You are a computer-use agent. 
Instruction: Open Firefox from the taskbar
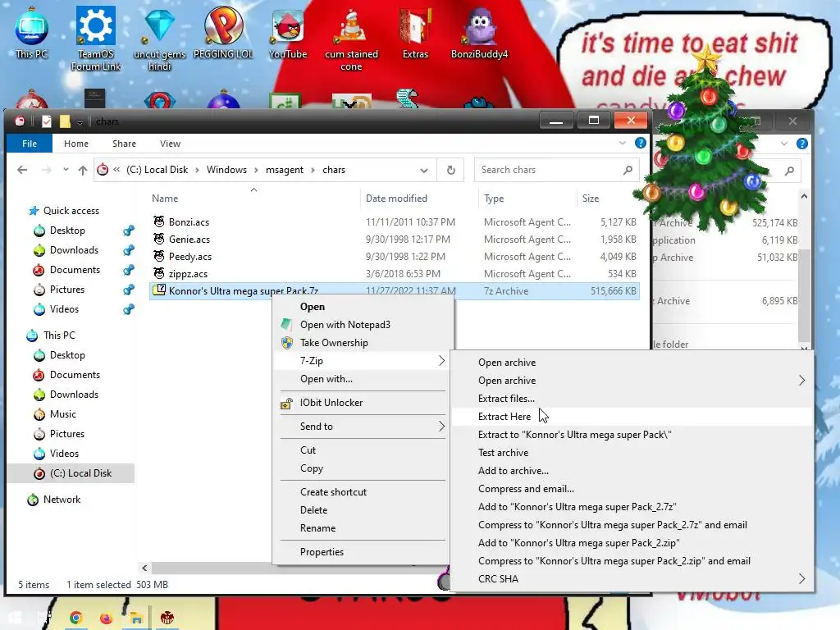point(106,618)
